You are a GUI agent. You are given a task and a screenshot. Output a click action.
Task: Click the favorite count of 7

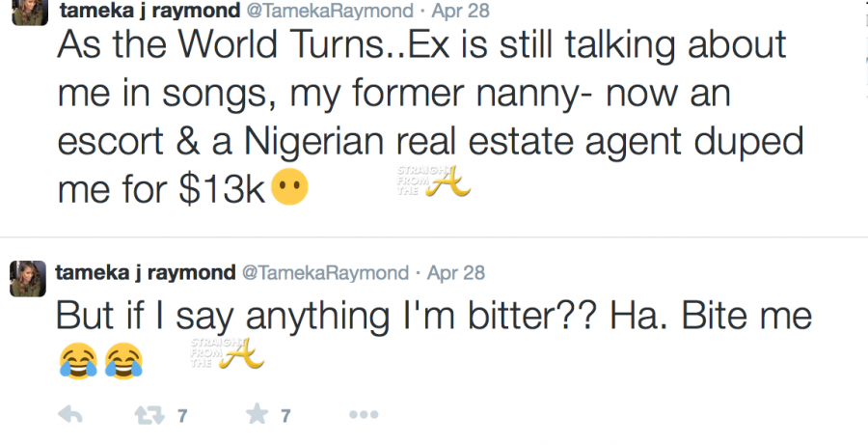point(285,415)
